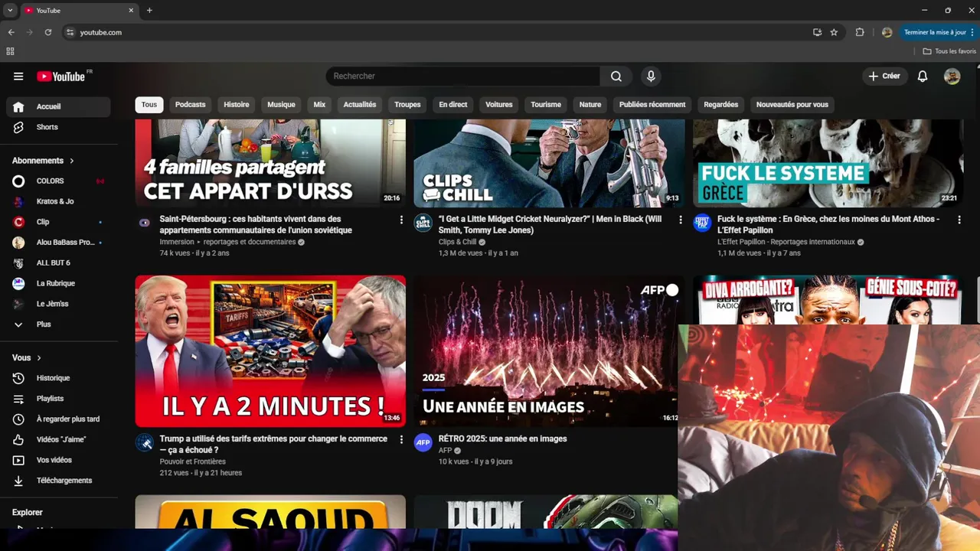Image resolution: width=980 pixels, height=551 pixels.
Task: Open the YouTube hamburger guide menu
Action: tap(18, 77)
